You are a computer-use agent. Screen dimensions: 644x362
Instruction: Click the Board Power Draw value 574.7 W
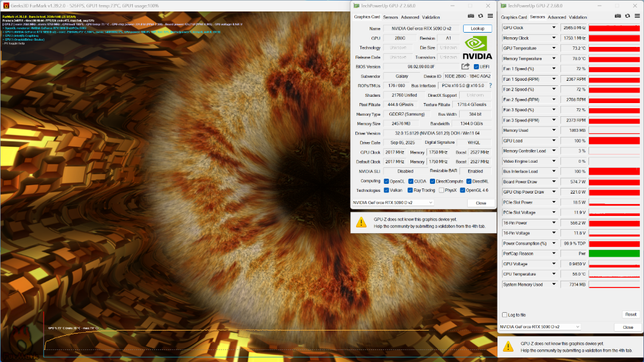coord(574,182)
